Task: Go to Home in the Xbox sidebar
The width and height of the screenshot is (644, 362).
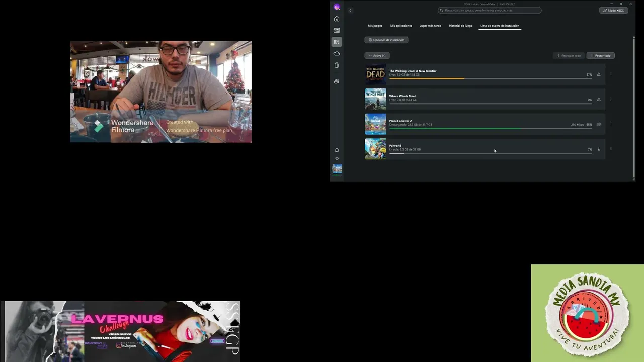Action: click(x=337, y=19)
